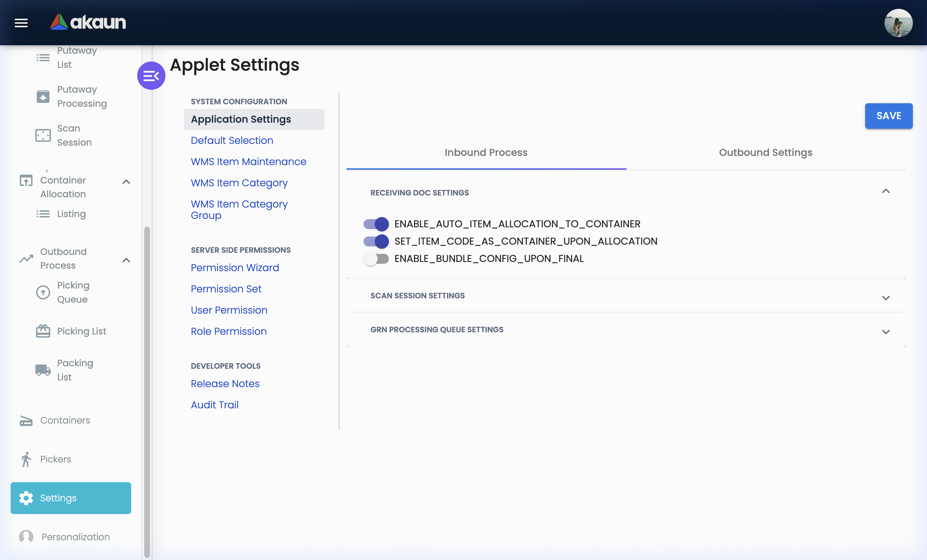Expand the SCAN SESSION SETTINGS section
Image resolution: width=927 pixels, height=560 pixels.
coord(886,298)
